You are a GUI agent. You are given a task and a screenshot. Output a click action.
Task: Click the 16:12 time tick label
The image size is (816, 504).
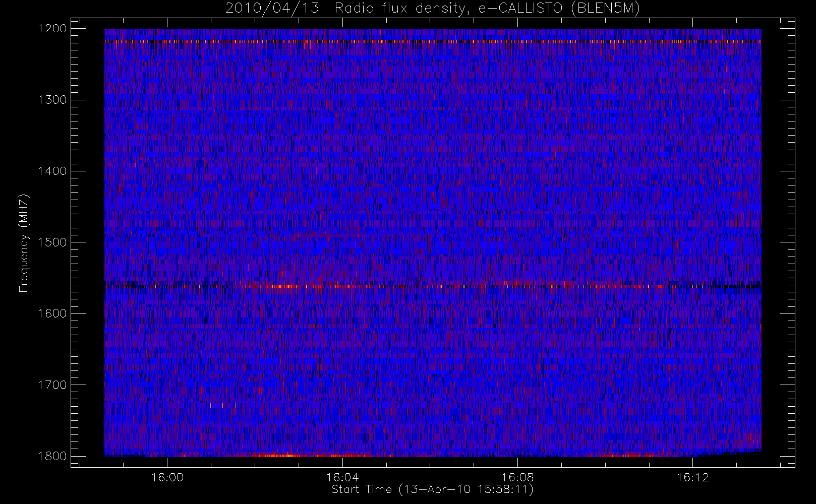coord(692,477)
